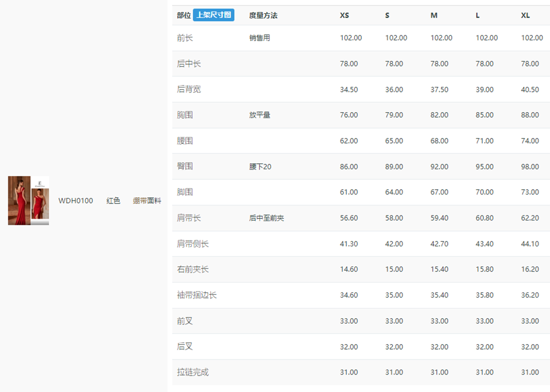Click the 71.00 waist value for L
This screenshot has width=550, height=392.
click(x=485, y=141)
